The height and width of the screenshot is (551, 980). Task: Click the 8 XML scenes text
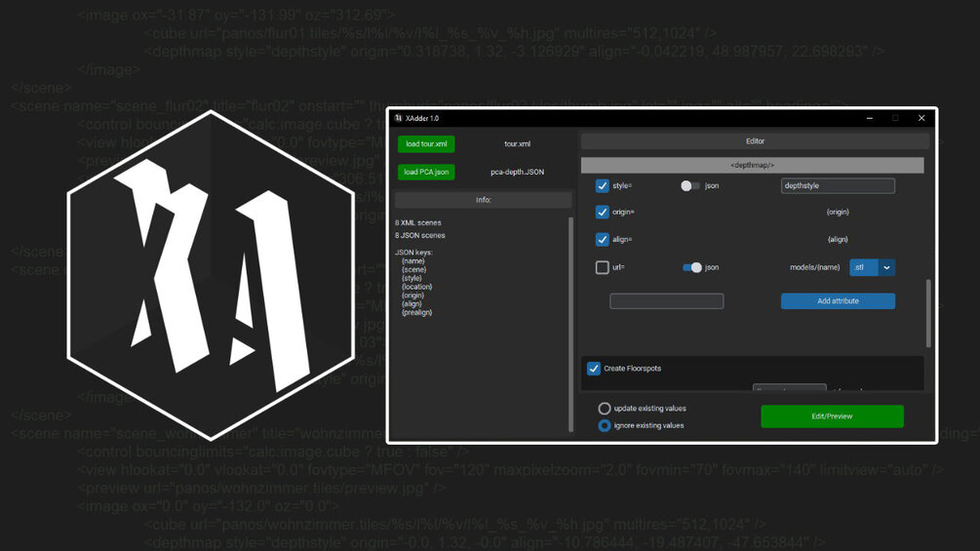418,223
